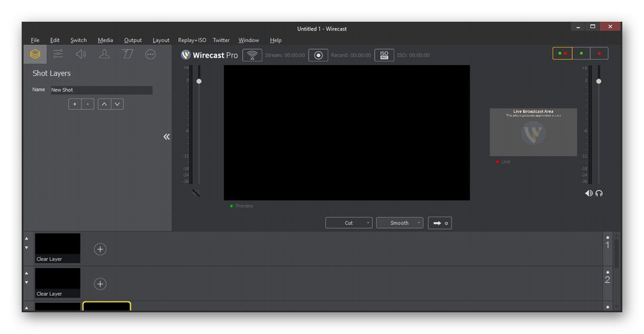Click the shot Name input field

point(102,90)
